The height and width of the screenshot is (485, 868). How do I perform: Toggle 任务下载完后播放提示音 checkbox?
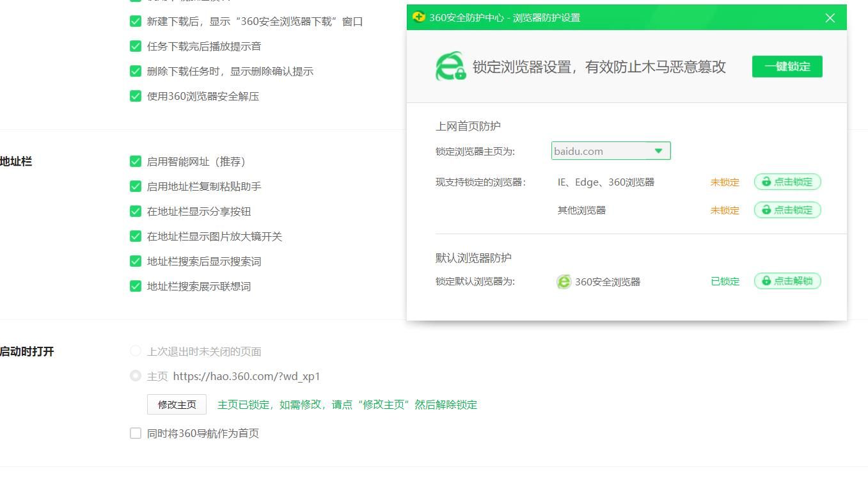point(136,46)
